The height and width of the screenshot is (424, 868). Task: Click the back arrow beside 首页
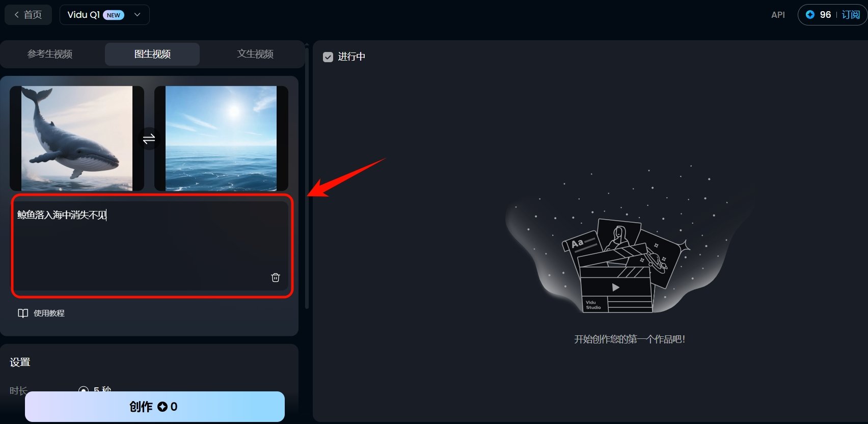pyautogui.click(x=17, y=15)
